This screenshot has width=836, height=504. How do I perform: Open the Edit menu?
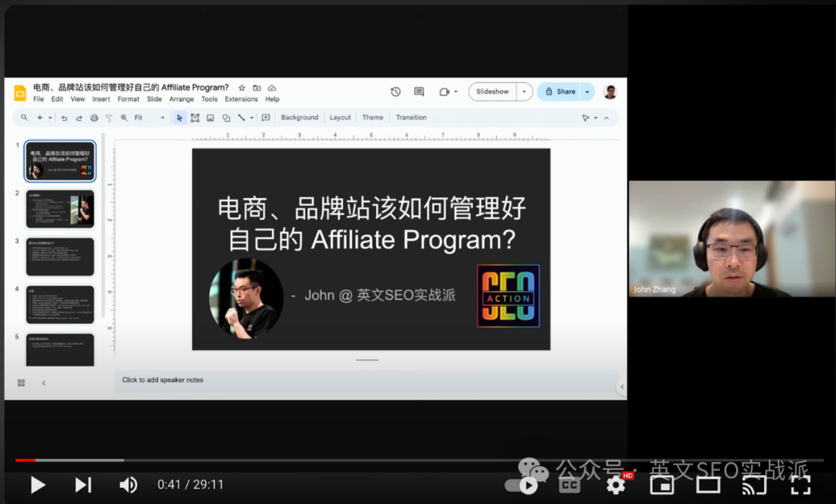[57, 99]
